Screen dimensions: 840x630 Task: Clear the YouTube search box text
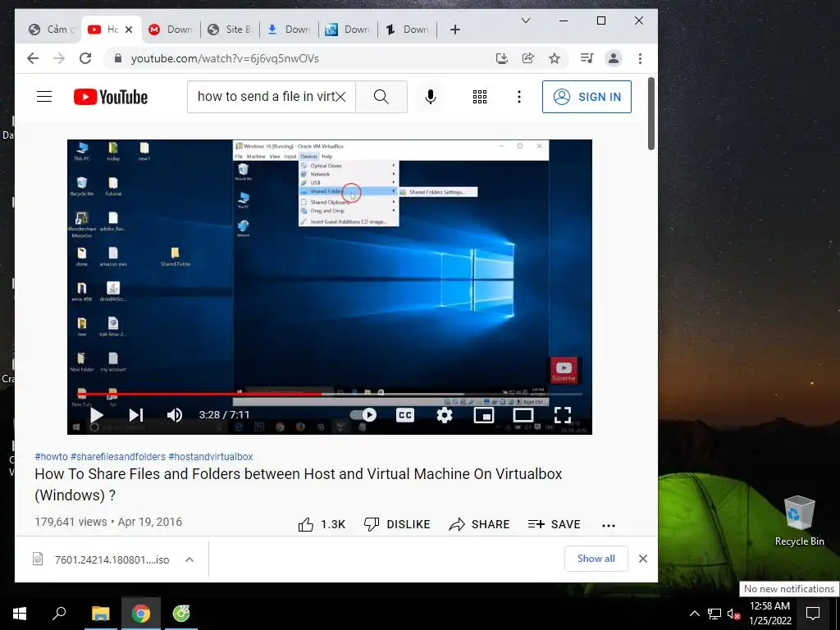click(x=340, y=97)
